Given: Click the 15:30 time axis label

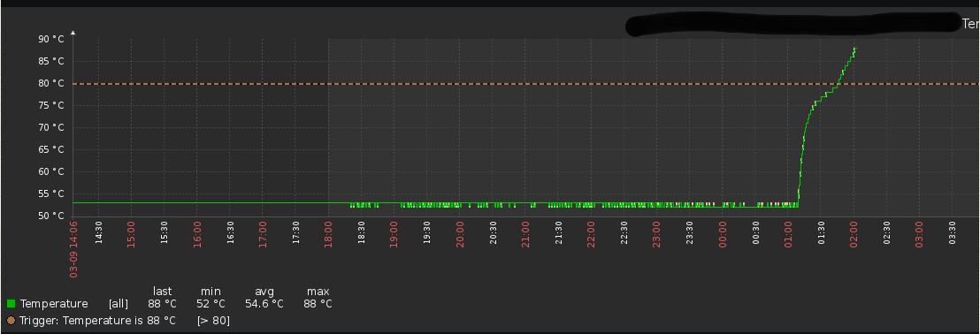Looking at the screenshot, I should coord(165,232).
